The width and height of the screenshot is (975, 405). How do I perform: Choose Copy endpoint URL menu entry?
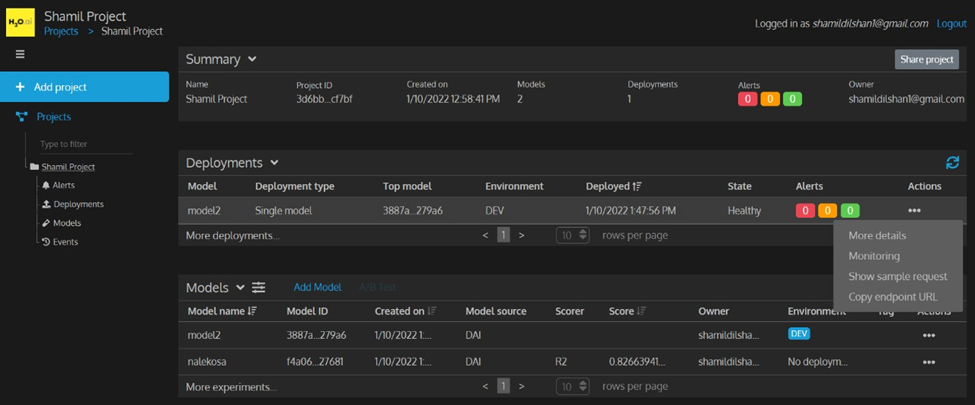(892, 297)
